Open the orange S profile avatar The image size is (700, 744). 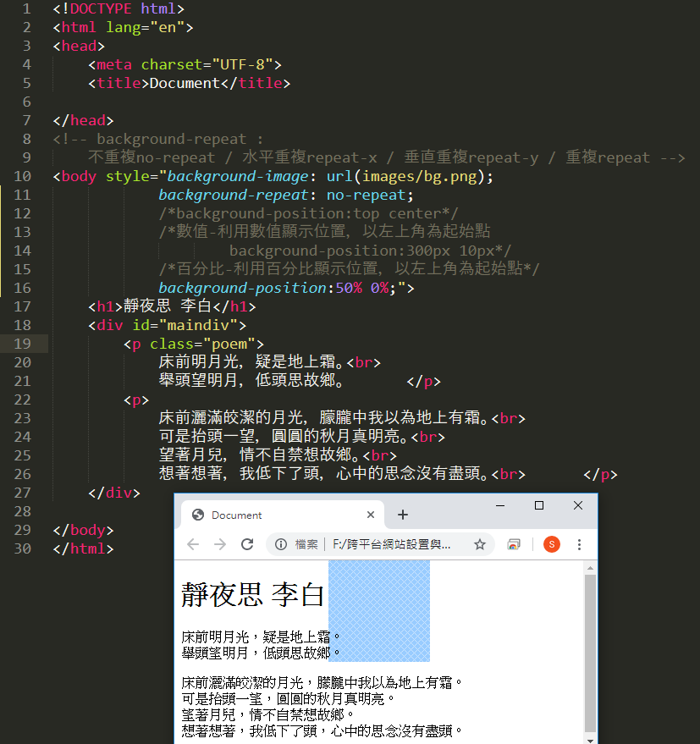coord(552,544)
